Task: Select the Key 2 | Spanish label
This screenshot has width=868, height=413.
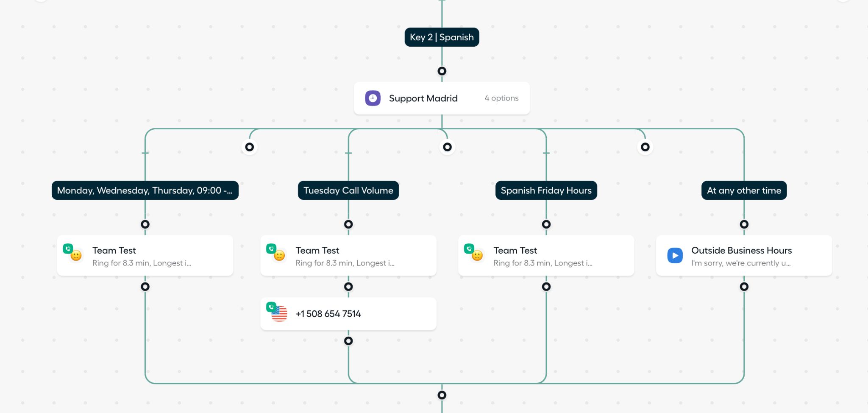Action: pos(442,37)
